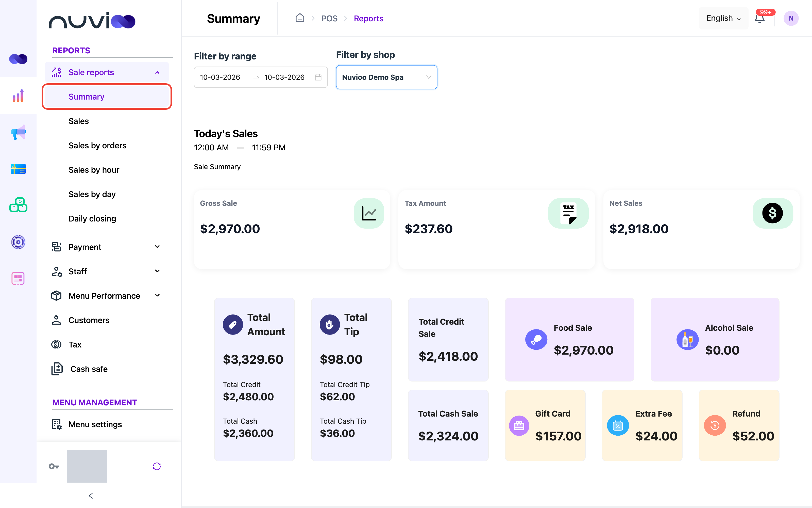The width and height of the screenshot is (812, 508).
Task: Expand the Staff menu
Action: [107, 272]
